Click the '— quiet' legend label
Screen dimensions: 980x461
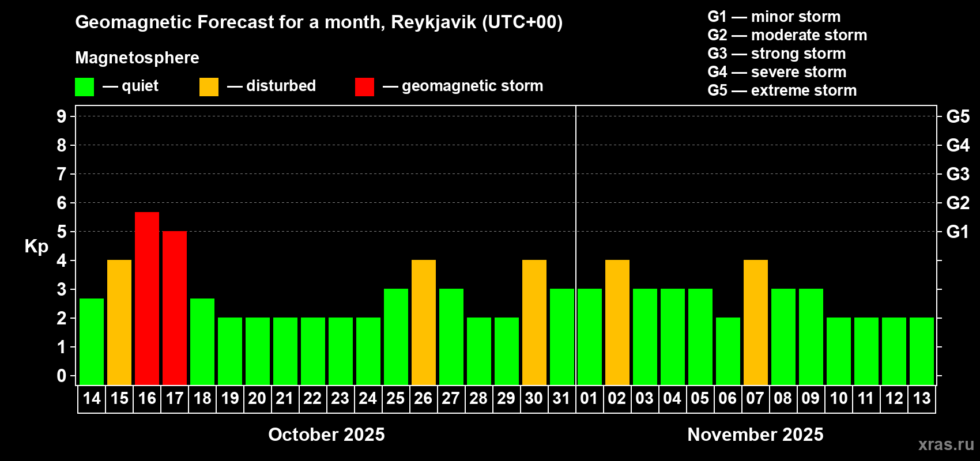point(130,86)
